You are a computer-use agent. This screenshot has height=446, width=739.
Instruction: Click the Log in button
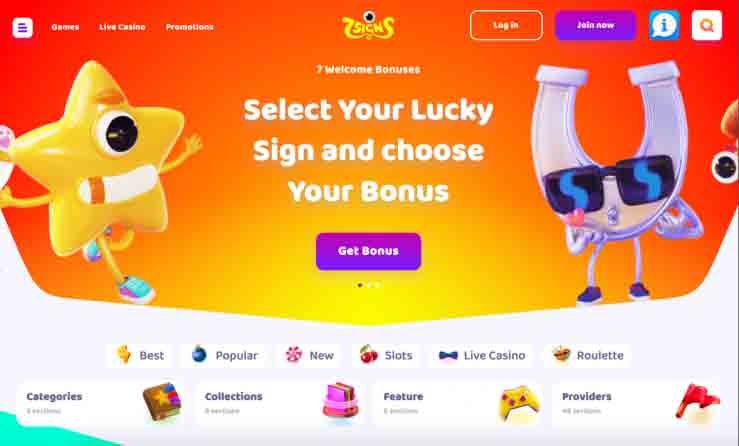tap(506, 25)
